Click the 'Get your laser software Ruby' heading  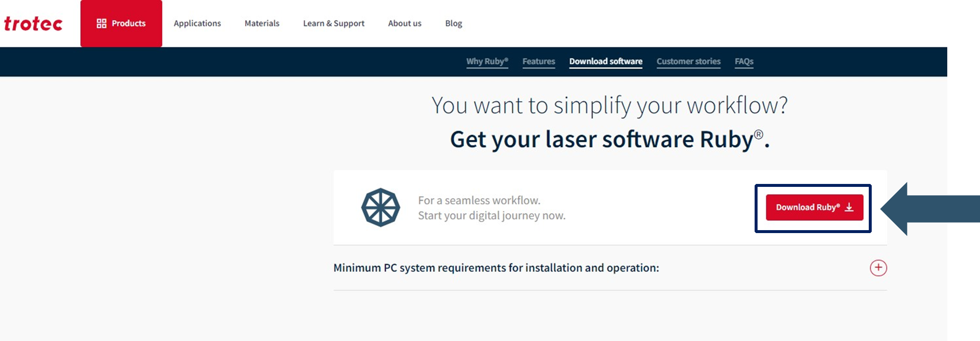pyautogui.click(x=609, y=139)
